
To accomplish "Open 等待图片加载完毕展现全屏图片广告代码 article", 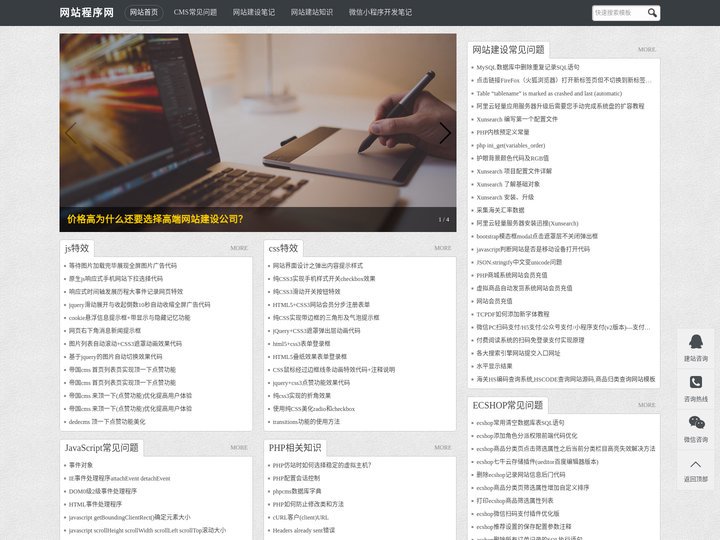I will [123, 265].
